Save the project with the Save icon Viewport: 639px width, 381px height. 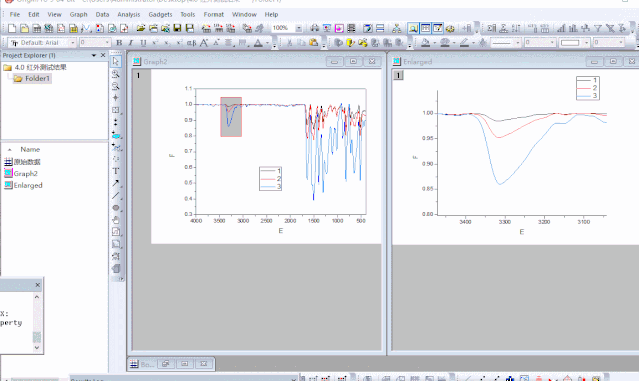pos(177,28)
